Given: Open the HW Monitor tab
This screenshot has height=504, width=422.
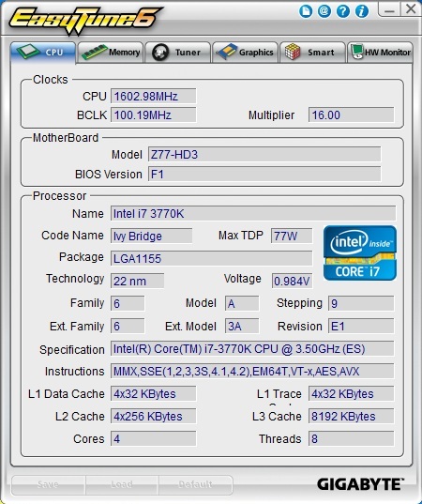Looking at the screenshot, I should click(380, 52).
